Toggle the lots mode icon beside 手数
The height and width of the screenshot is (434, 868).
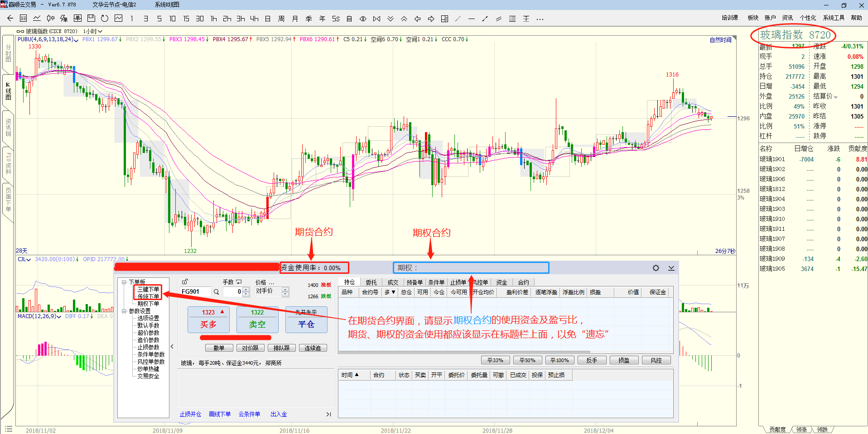pos(239,282)
